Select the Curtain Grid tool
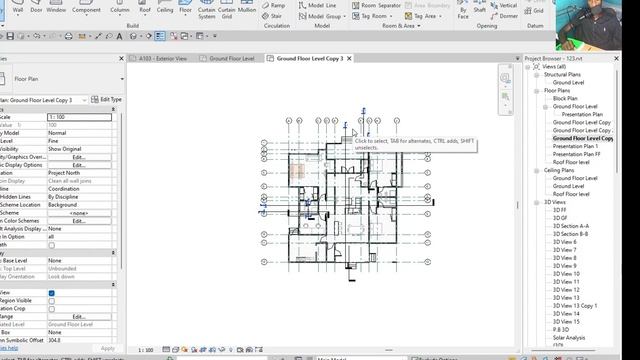The width and height of the screenshot is (640, 360). (227, 10)
